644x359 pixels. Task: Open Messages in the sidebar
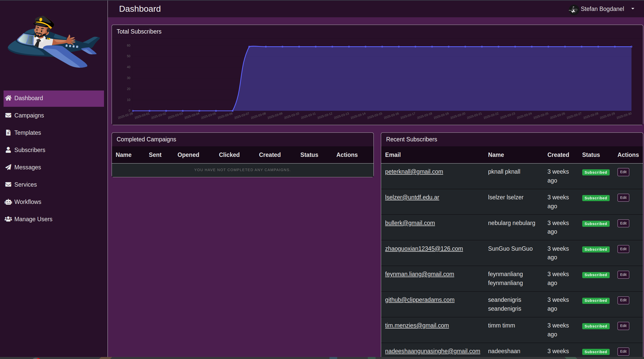pyautogui.click(x=54, y=167)
